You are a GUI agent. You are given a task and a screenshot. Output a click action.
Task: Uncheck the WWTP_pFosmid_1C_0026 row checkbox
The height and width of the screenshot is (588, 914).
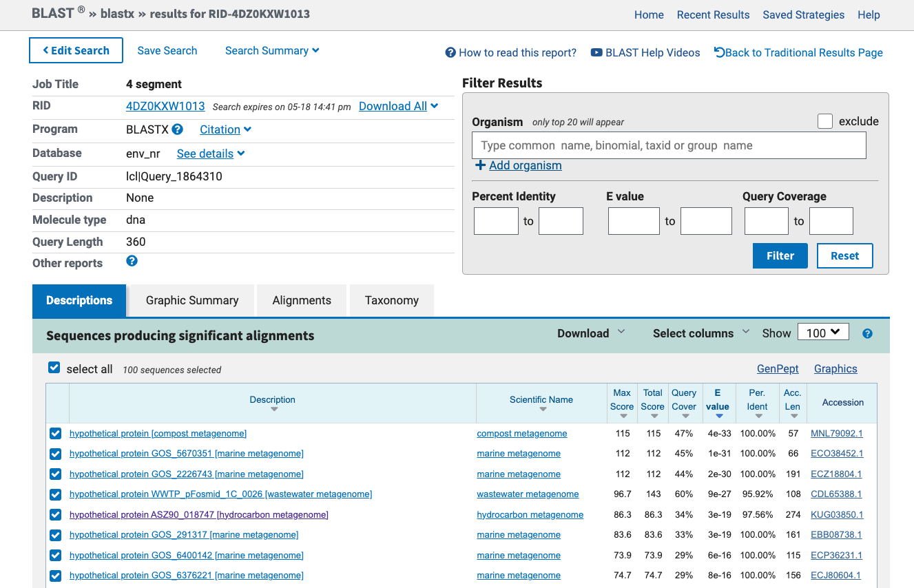pyautogui.click(x=56, y=494)
